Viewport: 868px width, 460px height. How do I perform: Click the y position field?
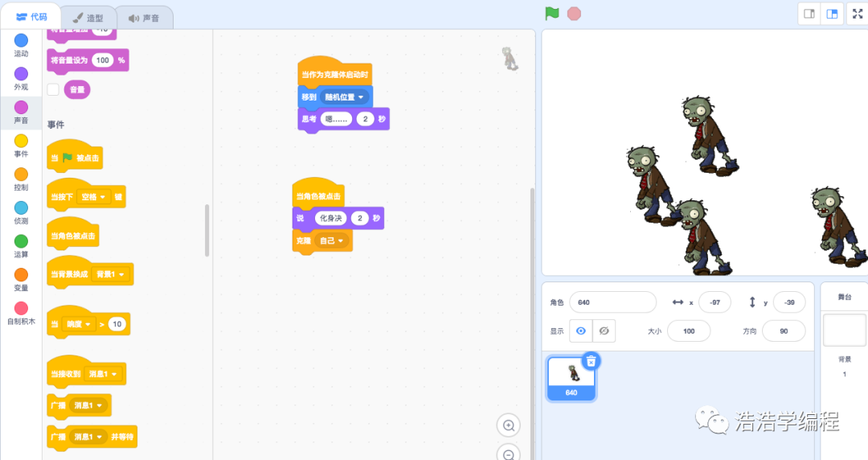pyautogui.click(x=789, y=302)
